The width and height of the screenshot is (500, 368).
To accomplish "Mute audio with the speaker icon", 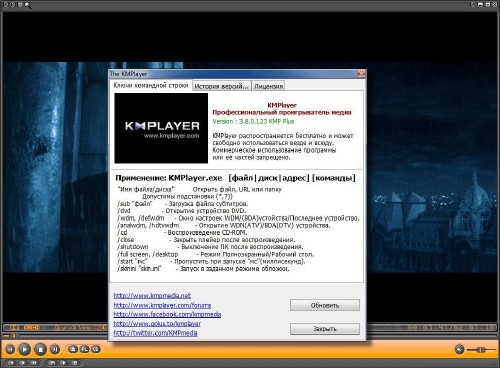I will click(x=459, y=349).
